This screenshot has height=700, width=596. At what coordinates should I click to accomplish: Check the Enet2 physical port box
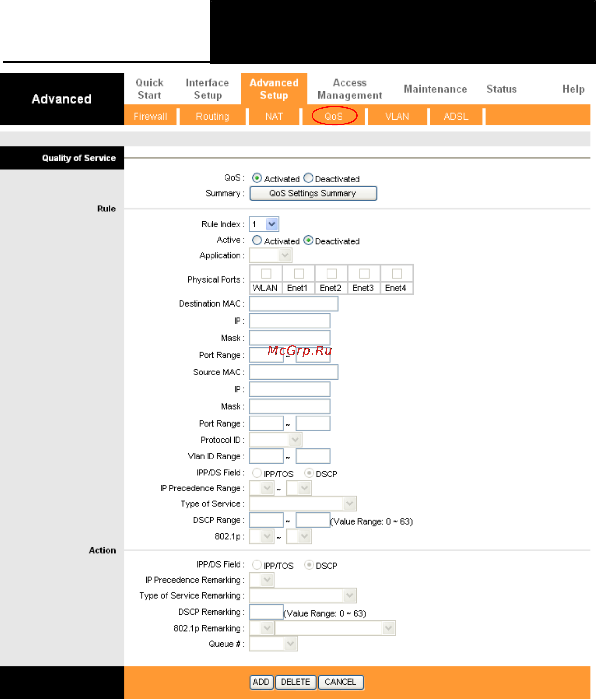[331, 273]
